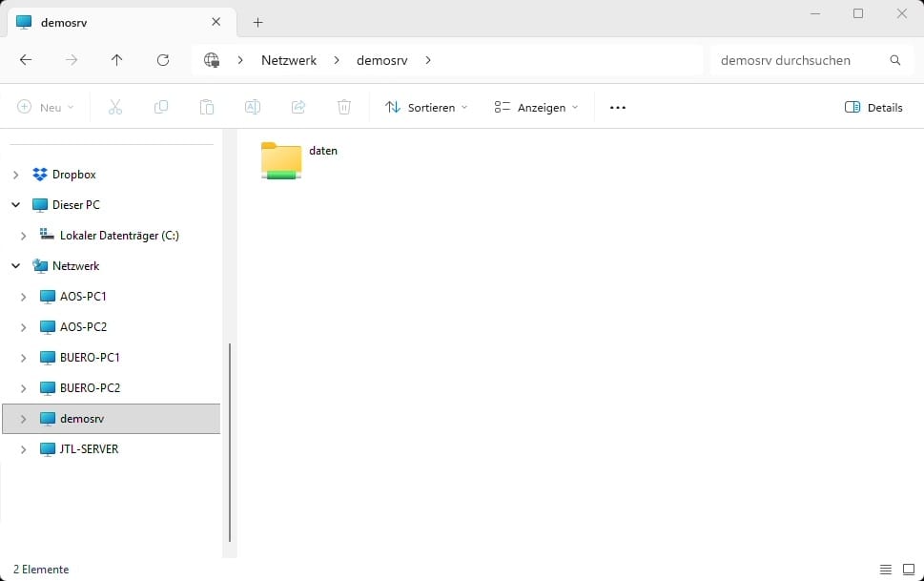
Task: Click chevron before Netzwerk in address bar
Action: (x=240, y=60)
